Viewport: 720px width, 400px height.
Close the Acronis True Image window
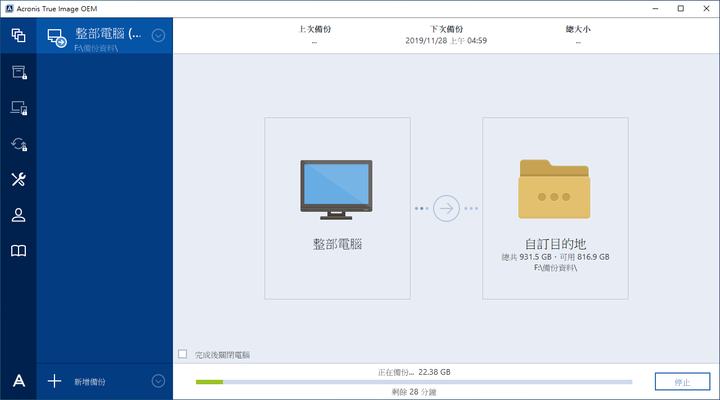(x=706, y=9)
